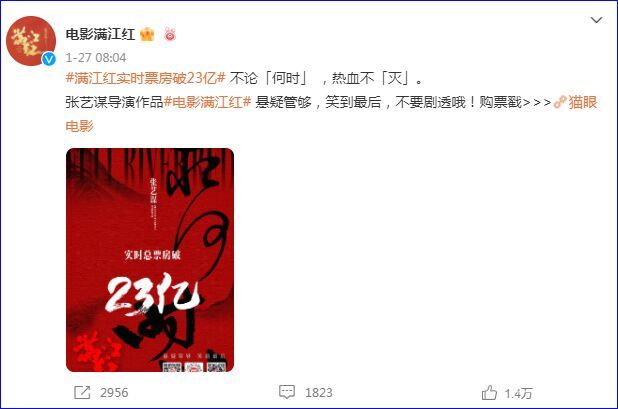Screen dimensions: 618x409
Task: Click the crown membership badge beside username
Action: [x=147, y=35]
